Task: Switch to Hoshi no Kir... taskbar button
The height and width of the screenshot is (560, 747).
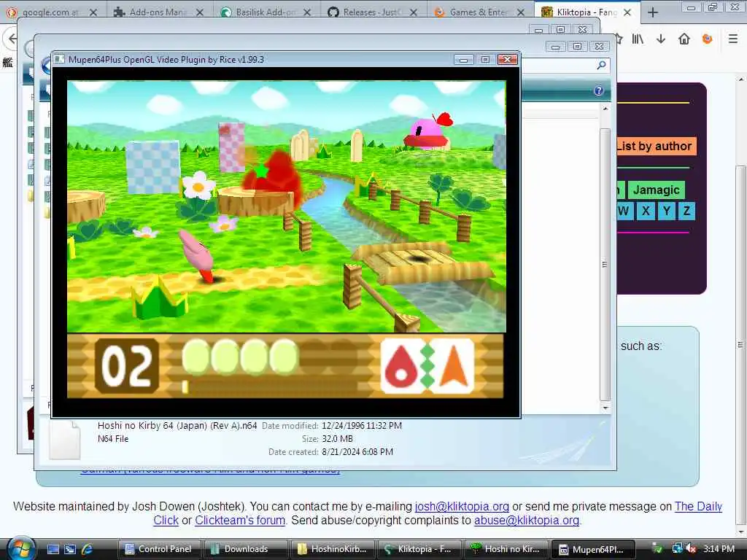Action: [506, 549]
